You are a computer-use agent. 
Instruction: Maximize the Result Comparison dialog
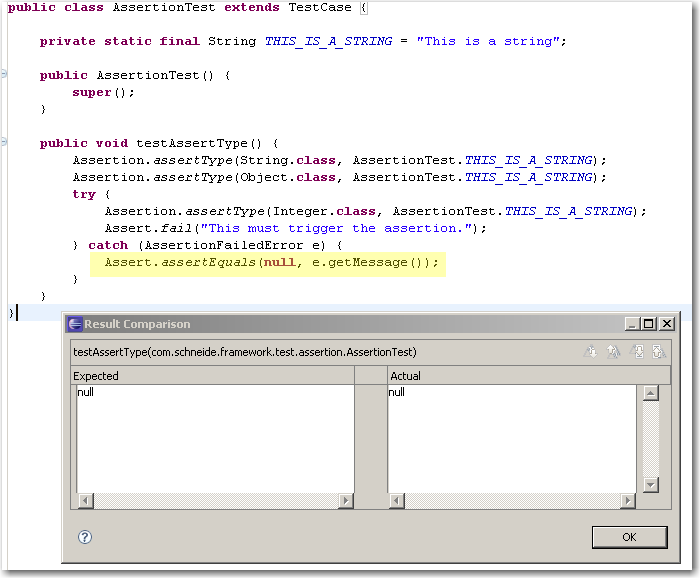[x=649, y=324]
